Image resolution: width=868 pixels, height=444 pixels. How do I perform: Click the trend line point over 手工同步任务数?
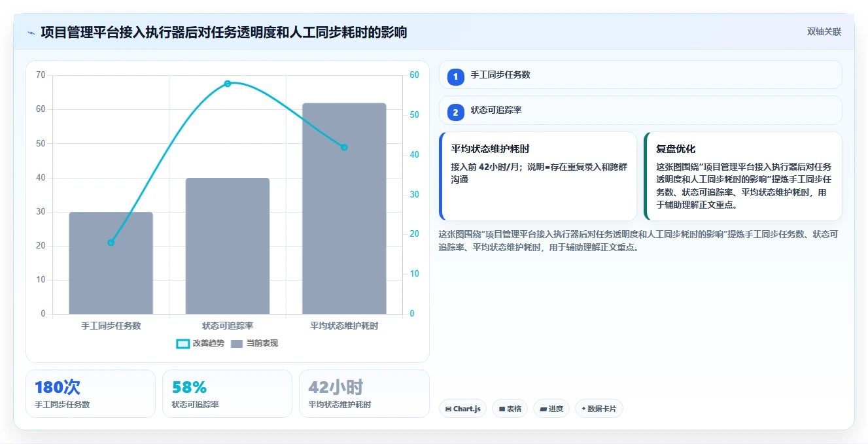coord(111,243)
